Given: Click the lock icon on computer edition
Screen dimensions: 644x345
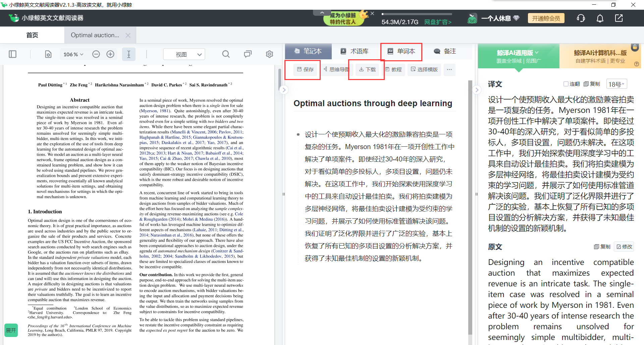Looking at the screenshot, I should pyautogui.click(x=635, y=47).
